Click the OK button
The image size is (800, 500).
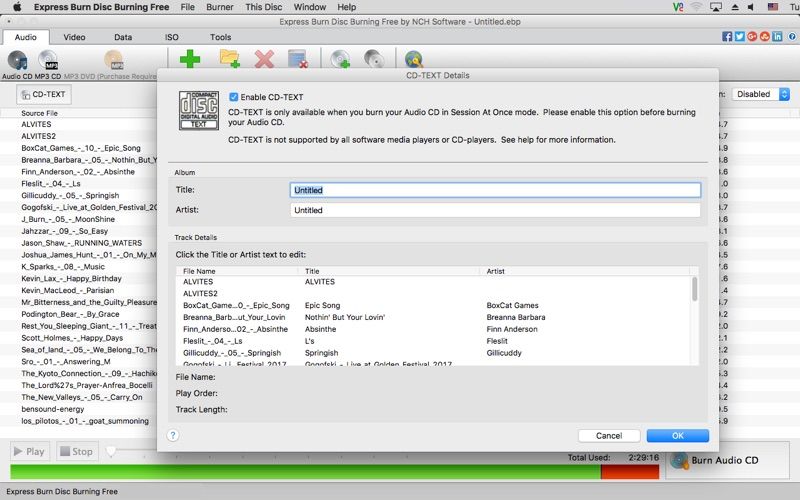678,435
